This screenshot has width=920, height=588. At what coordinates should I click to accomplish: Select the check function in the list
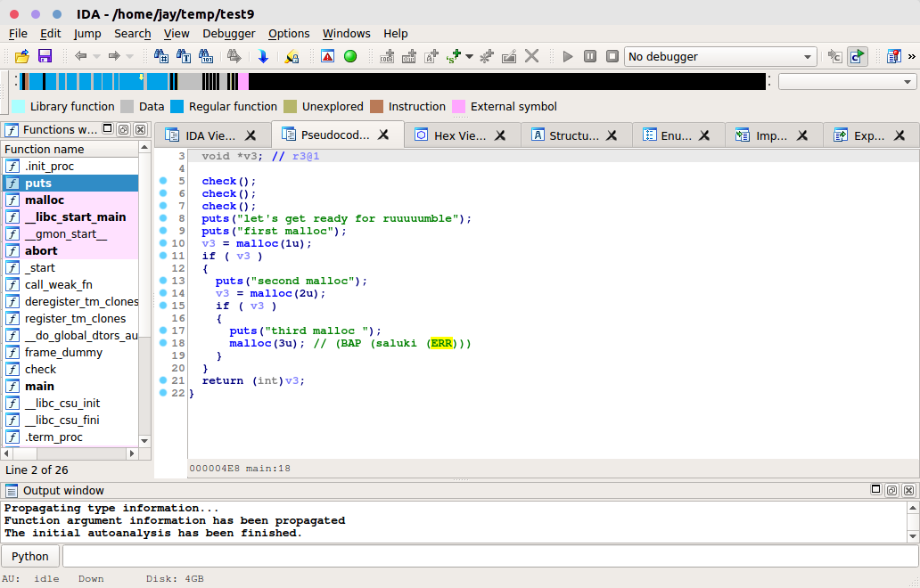click(70, 370)
